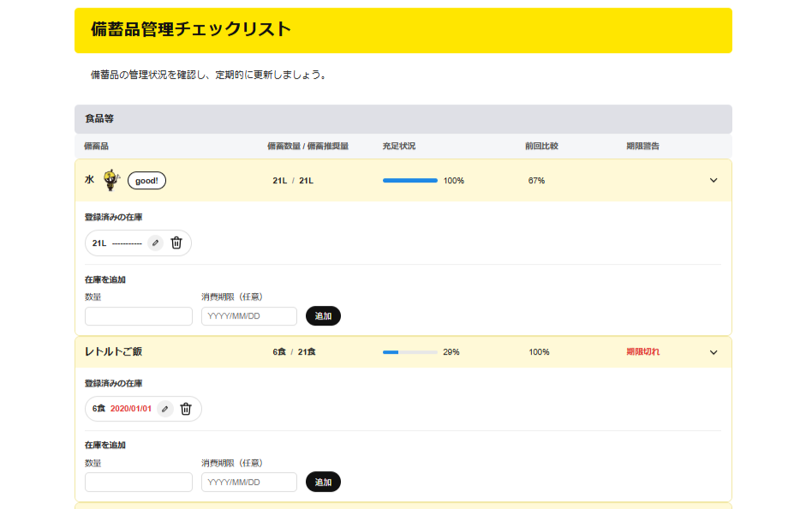
Task: Click the expired 2020/01/01 date text
Action: (x=131, y=409)
